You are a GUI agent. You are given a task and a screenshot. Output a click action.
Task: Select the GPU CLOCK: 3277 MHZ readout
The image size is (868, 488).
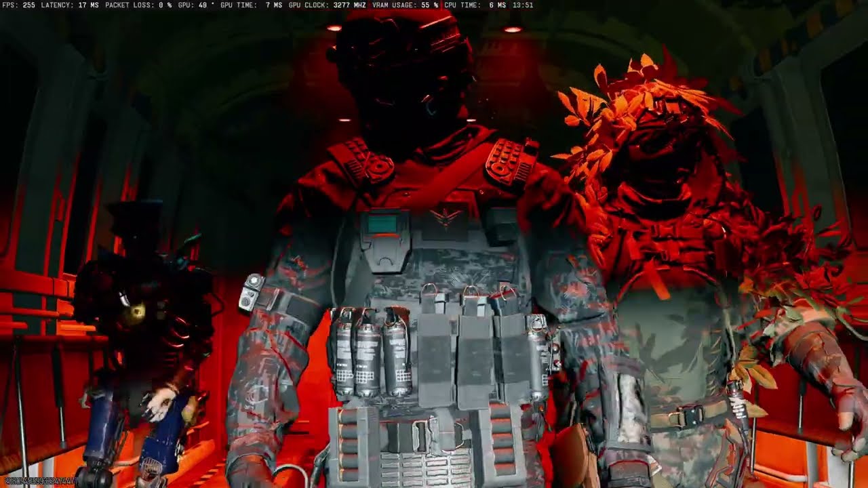328,5
